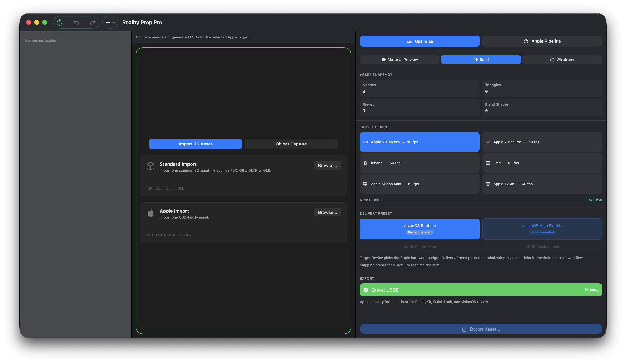Click the iPhone icon in Target Device list
This screenshot has height=364, width=626.
(365, 163)
